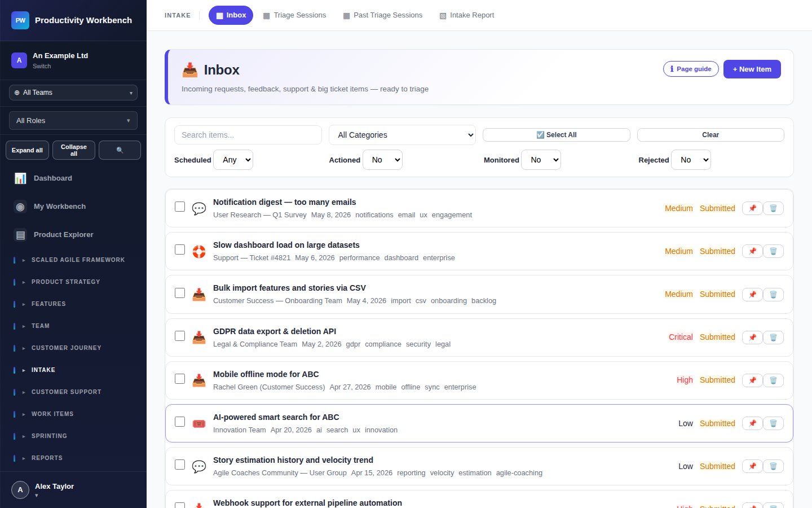Image resolution: width=812 pixels, height=508 pixels.
Task: Switch to the Triage Sessions tab
Action: tap(294, 15)
